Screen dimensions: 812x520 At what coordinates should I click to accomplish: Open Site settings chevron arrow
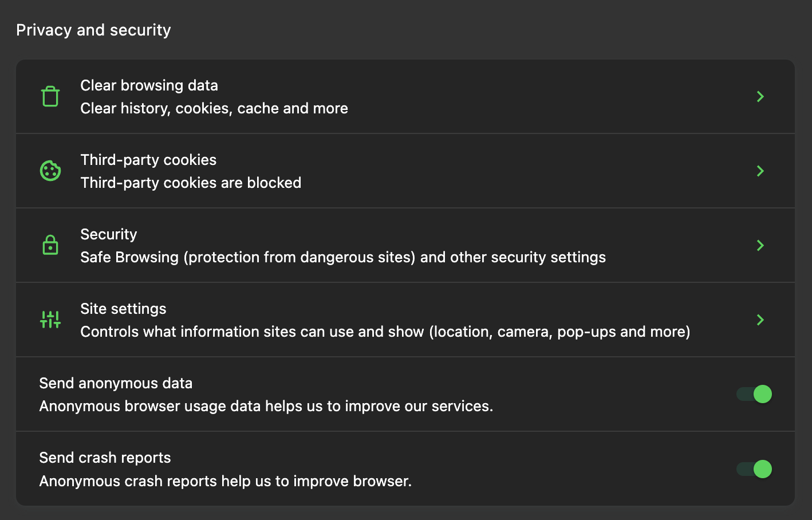pyautogui.click(x=760, y=320)
